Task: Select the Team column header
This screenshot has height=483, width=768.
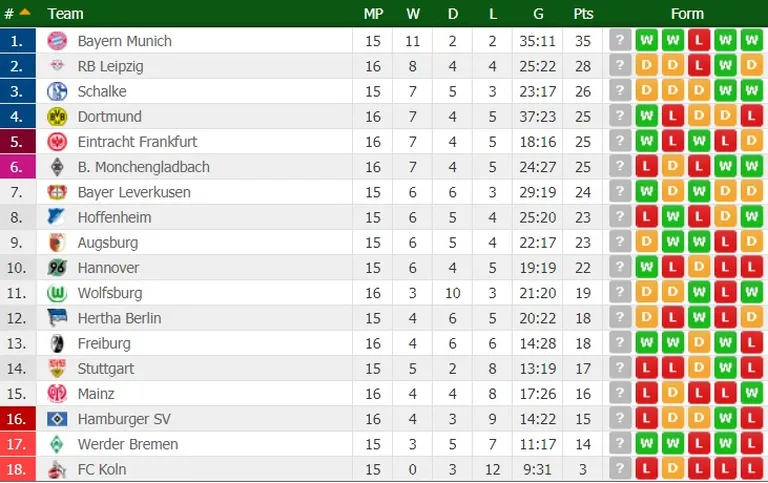Action: [66, 14]
